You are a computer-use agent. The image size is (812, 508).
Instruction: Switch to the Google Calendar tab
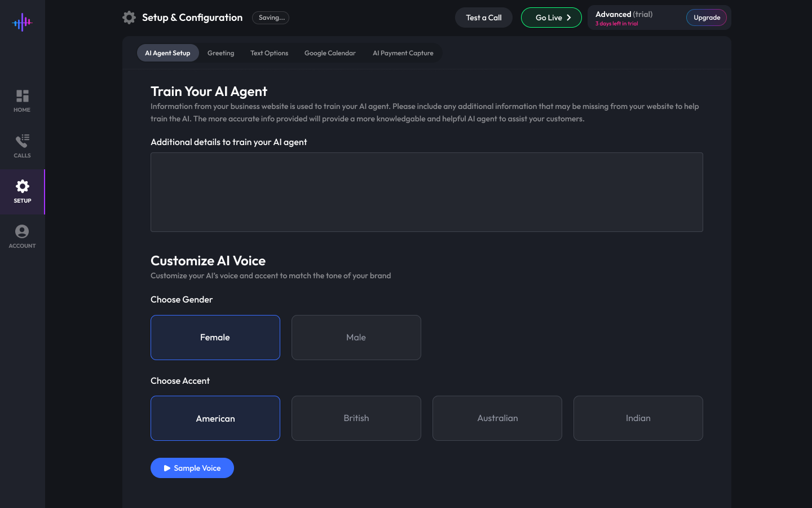coord(330,52)
